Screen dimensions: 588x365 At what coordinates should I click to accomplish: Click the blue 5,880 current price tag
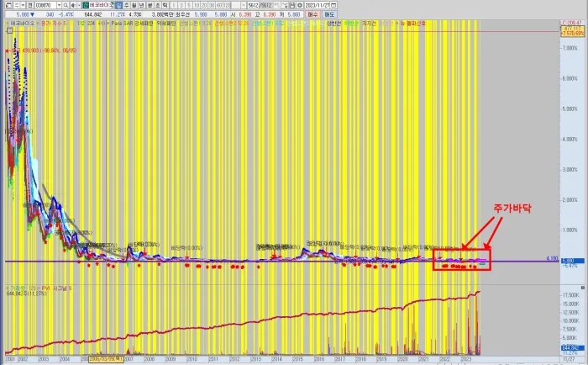573,261
